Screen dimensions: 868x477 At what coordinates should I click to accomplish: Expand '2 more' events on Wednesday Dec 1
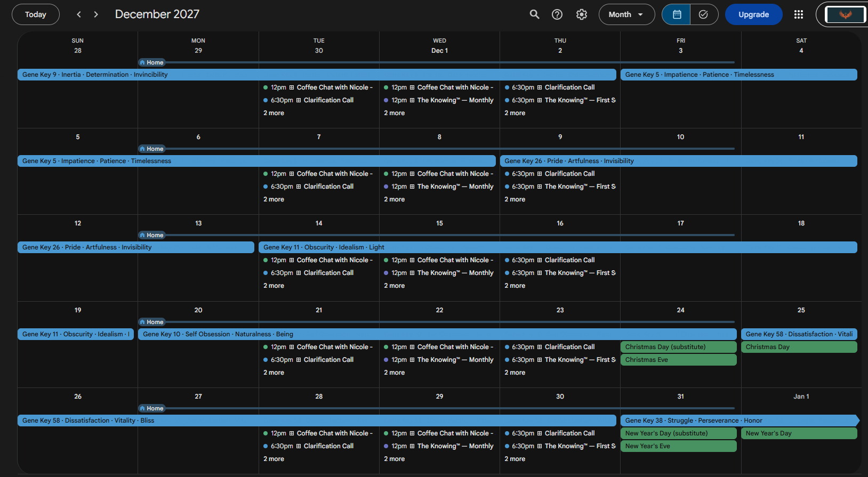tap(395, 113)
